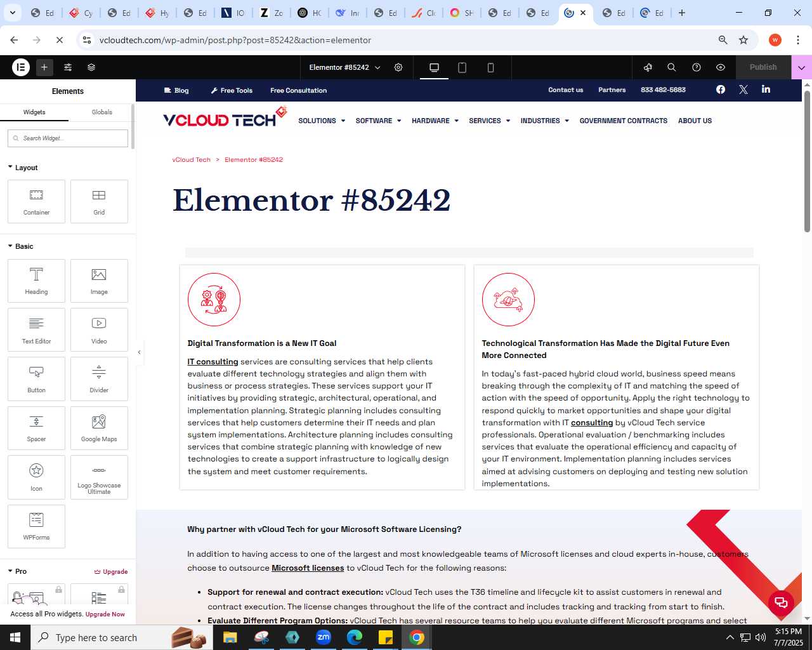Open the Partners link
This screenshot has height=650, width=812.
click(x=612, y=90)
